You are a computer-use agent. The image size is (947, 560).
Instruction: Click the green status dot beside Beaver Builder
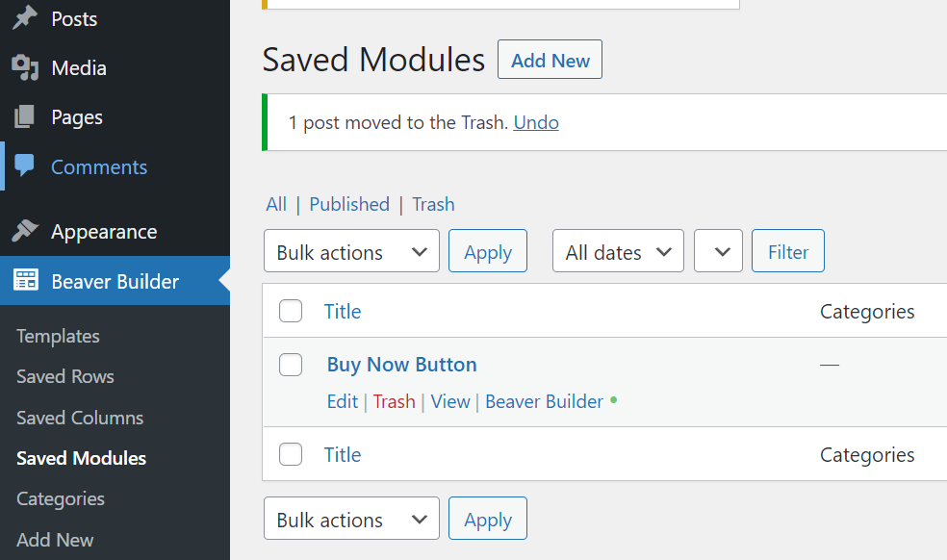coord(614,401)
